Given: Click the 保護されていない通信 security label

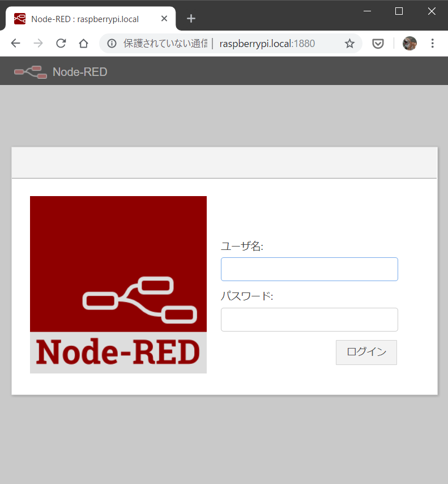Looking at the screenshot, I should pyautogui.click(x=165, y=44).
